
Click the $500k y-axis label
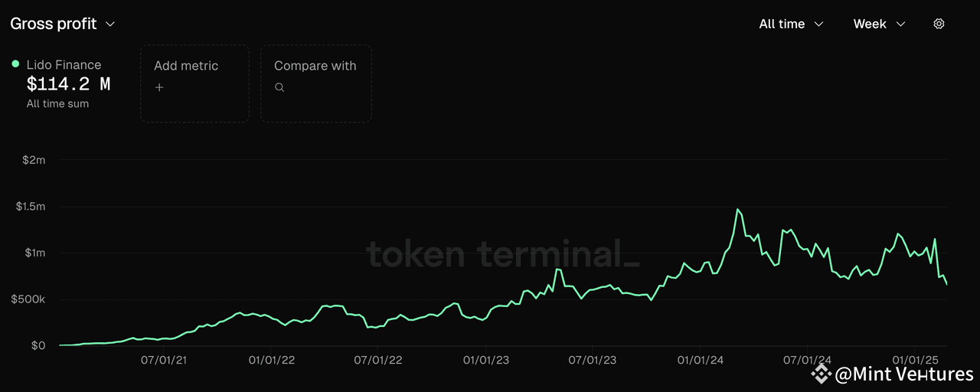30,299
